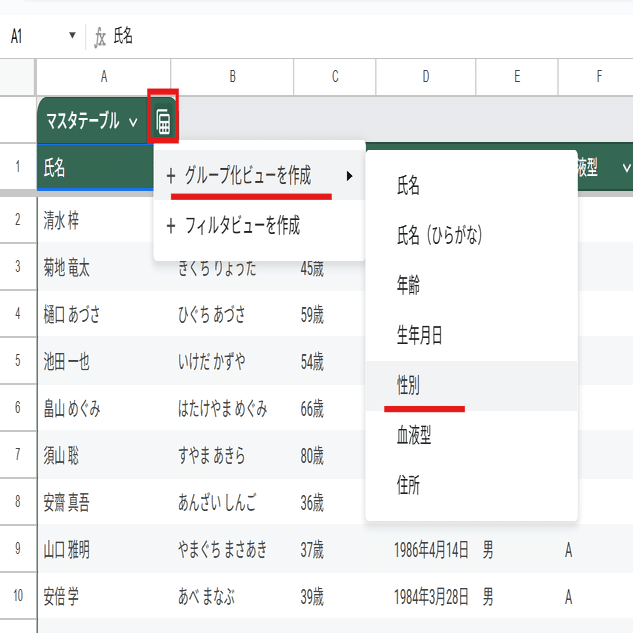Screen dimensions: 633x633
Task: Select column D header
Action: 425,77
